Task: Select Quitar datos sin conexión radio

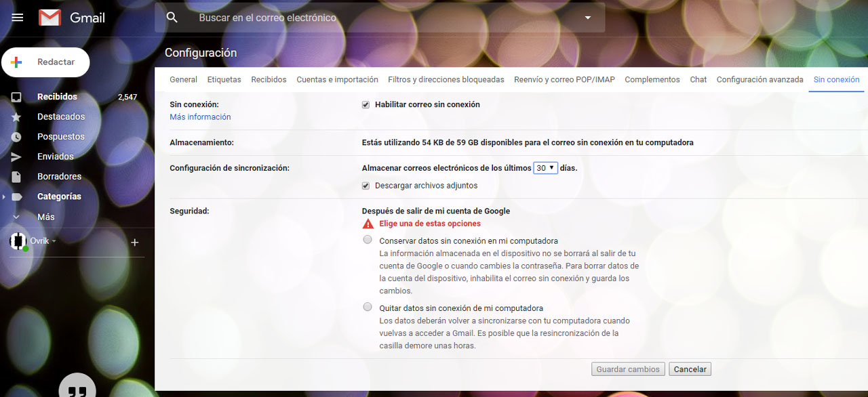Action: (x=368, y=307)
